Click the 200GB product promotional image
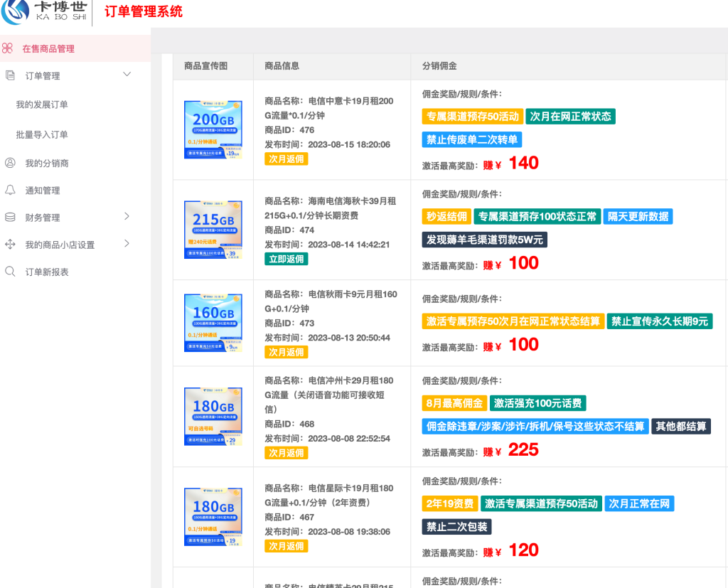728x588 pixels. coord(213,130)
